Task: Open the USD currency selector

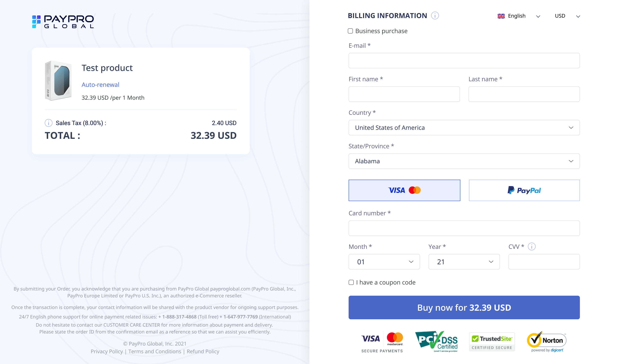Action: click(567, 16)
